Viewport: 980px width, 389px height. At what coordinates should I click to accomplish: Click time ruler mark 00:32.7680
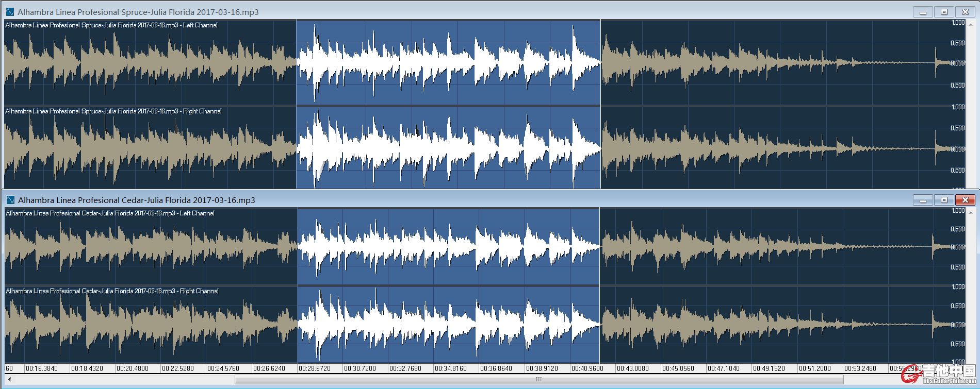click(x=405, y=369)
